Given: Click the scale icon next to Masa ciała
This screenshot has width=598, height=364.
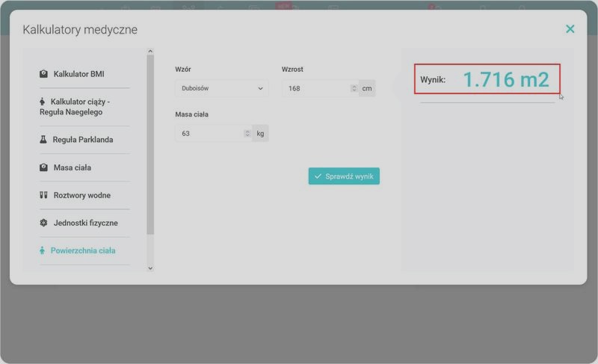Looking at the screenshot, I should 43,167.
